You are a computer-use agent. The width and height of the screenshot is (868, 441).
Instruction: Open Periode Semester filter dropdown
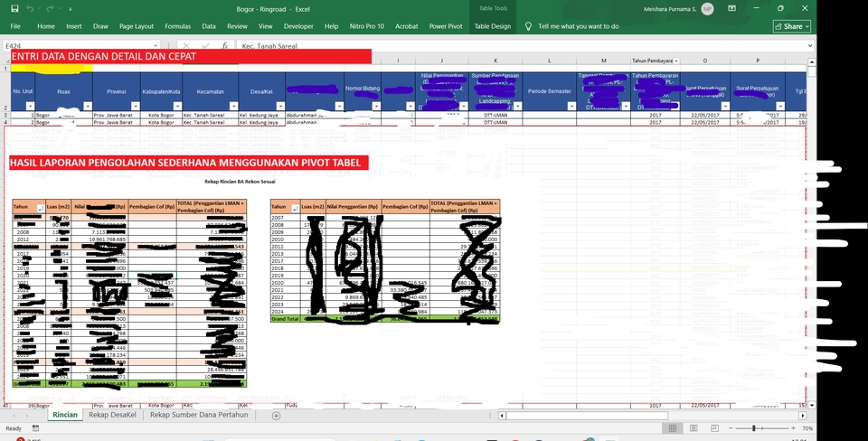[571, 106]
